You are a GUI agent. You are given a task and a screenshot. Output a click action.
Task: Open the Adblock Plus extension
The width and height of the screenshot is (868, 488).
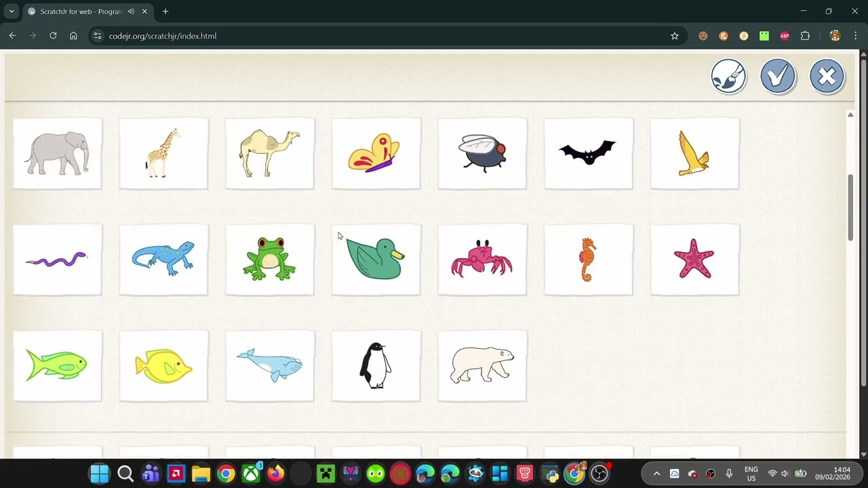pyautogui.click(x=785, y=36)
